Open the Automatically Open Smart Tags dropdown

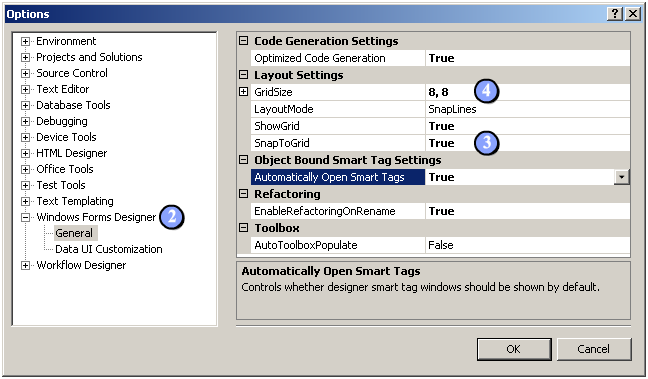[x=621, y=177]
